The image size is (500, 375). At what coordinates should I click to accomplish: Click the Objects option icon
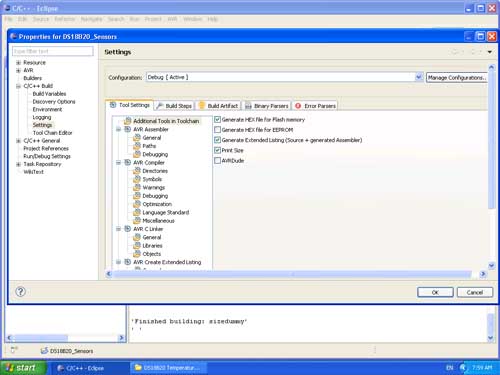pos(137,254)
